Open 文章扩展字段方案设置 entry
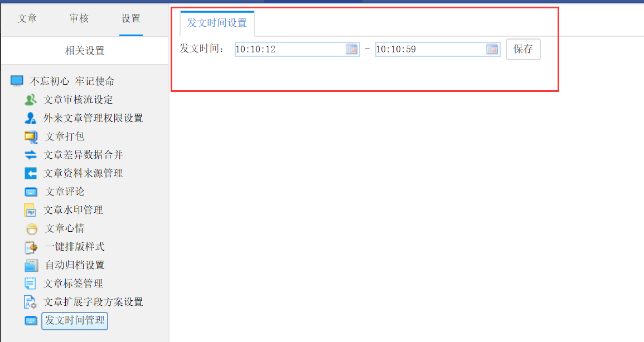644x342 pixels. 93,302
